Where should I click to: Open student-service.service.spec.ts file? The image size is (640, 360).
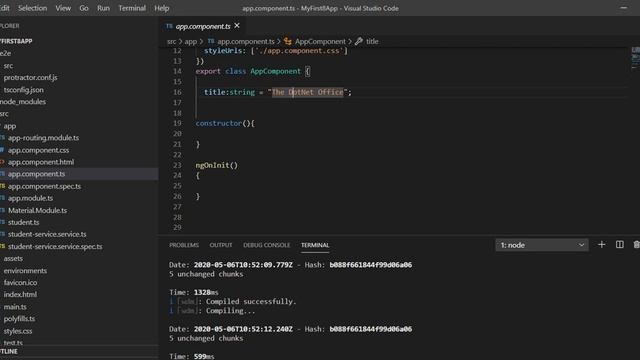pos(55,247)
